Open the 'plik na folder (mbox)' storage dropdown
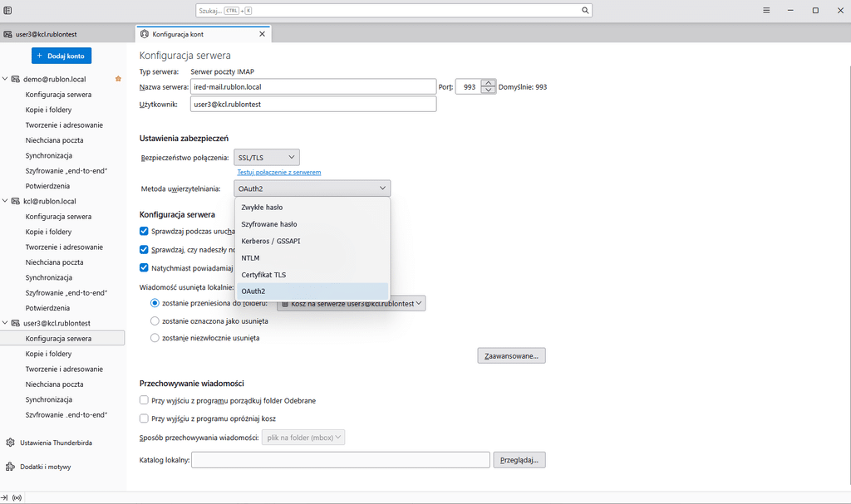The image size is (851, 504). tap(303, 438)
